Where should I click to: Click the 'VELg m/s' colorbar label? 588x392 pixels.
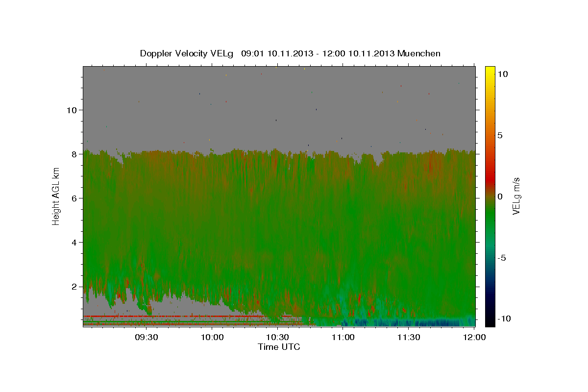(x=516, y=196)
